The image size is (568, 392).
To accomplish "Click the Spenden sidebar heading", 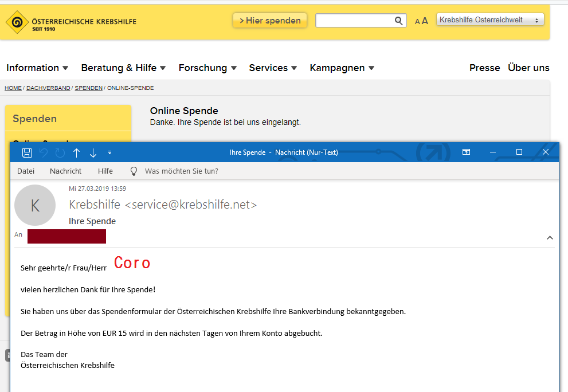I will tap(35, 119).
